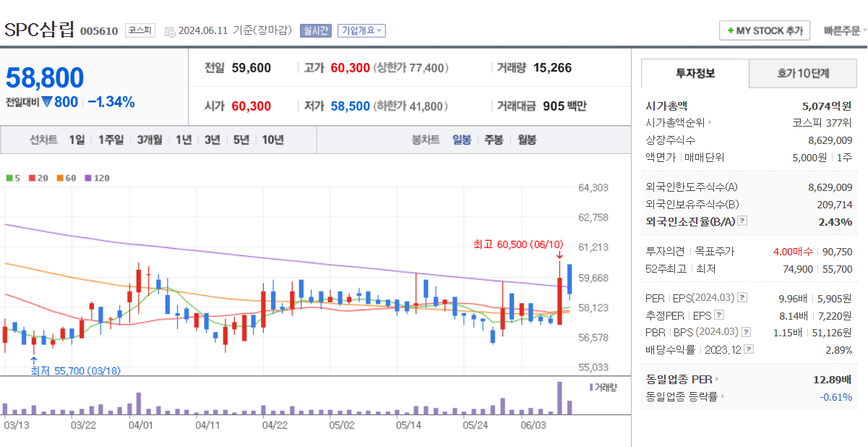This screenshot has width=868, height=447.
Task: Click the help icon beside 배당수익률 2023.12
Action: point(749,349)
